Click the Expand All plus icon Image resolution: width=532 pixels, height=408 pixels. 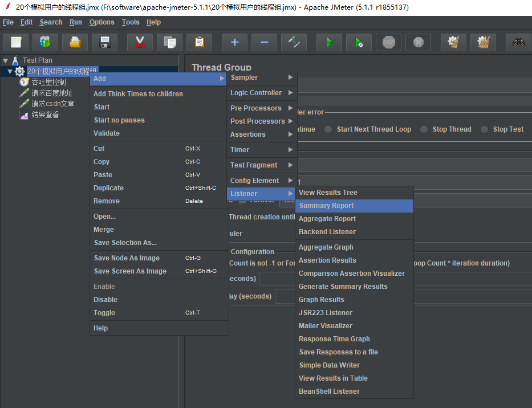[234, 42]
